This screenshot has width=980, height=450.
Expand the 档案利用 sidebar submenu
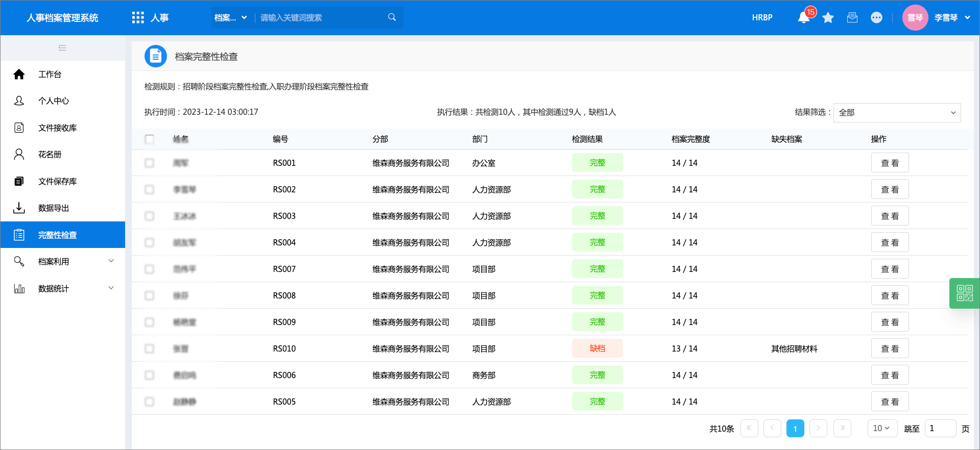pos(63,261)
